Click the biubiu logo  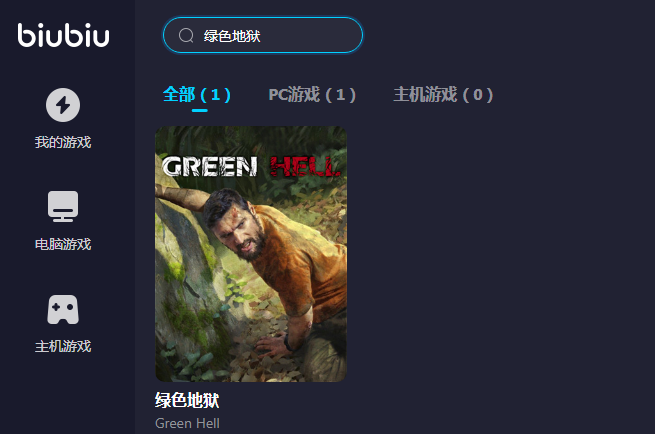click(x=63, y=35)
